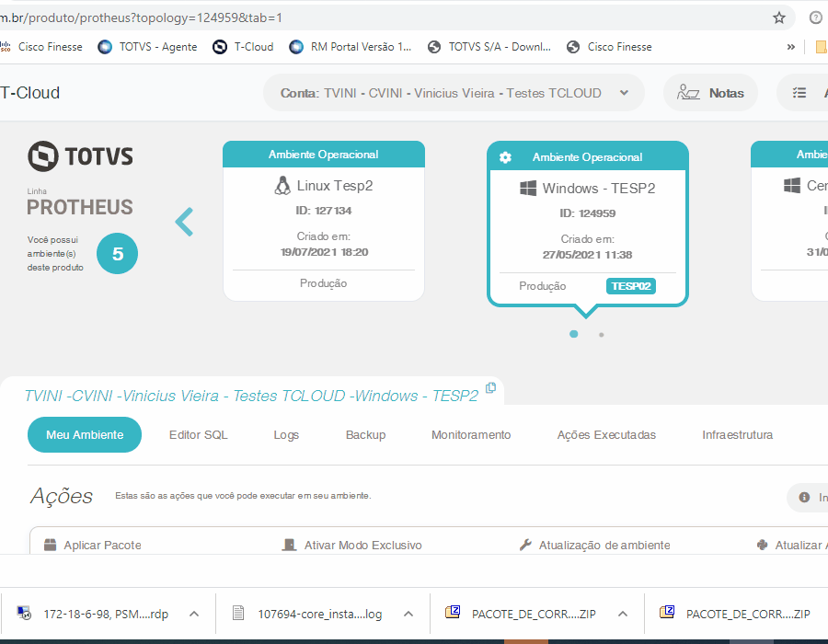Go to previous environment with left arrow
828x644 pixels.
(184, 222)
